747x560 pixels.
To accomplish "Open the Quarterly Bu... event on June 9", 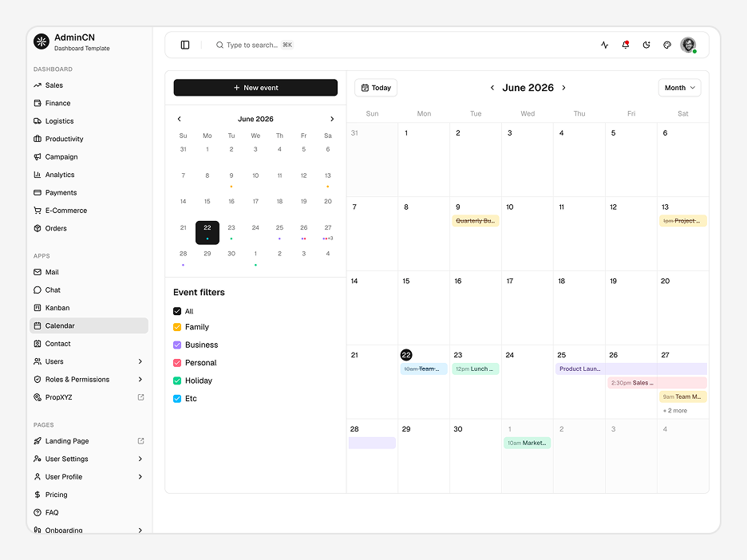I will coord(476,220).
